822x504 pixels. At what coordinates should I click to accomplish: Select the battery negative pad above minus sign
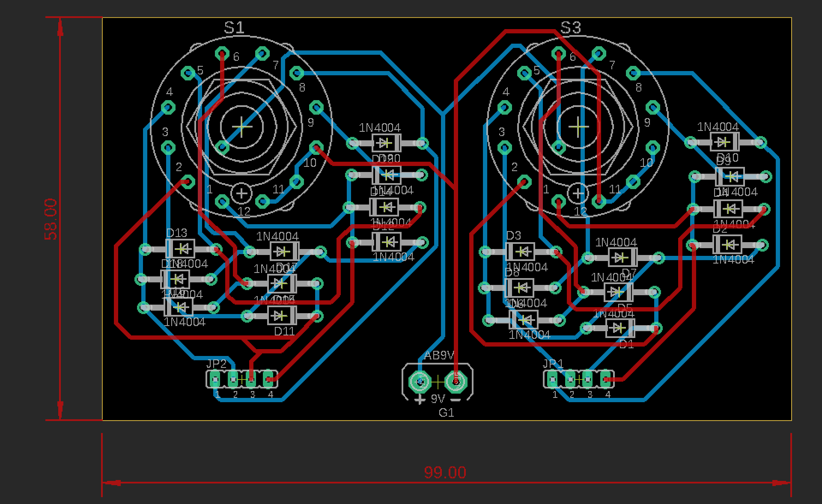(456, 381)
